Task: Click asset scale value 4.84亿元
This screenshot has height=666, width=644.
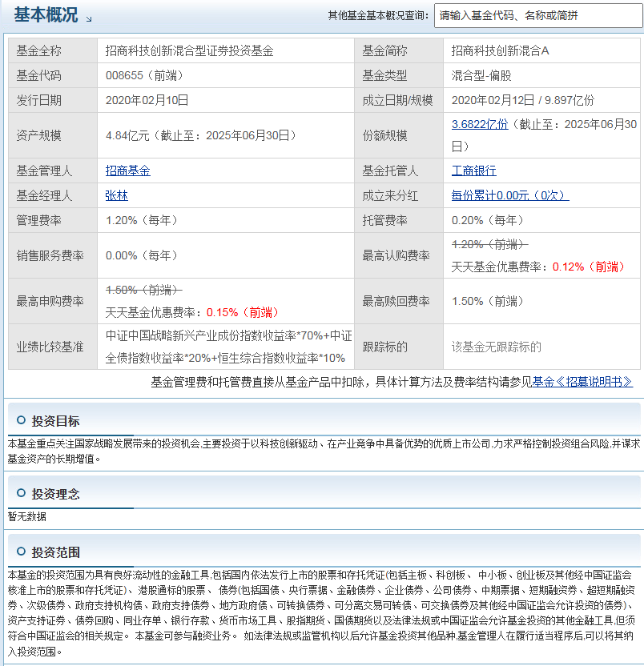Action: point(127,135)
